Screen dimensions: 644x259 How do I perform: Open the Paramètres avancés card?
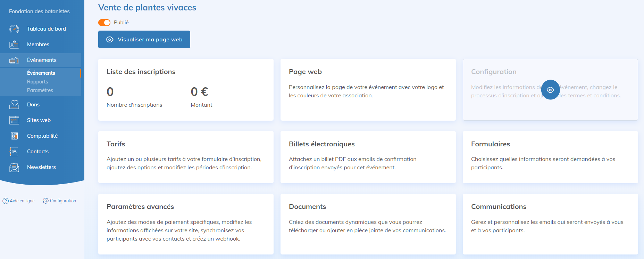point(186,224)
